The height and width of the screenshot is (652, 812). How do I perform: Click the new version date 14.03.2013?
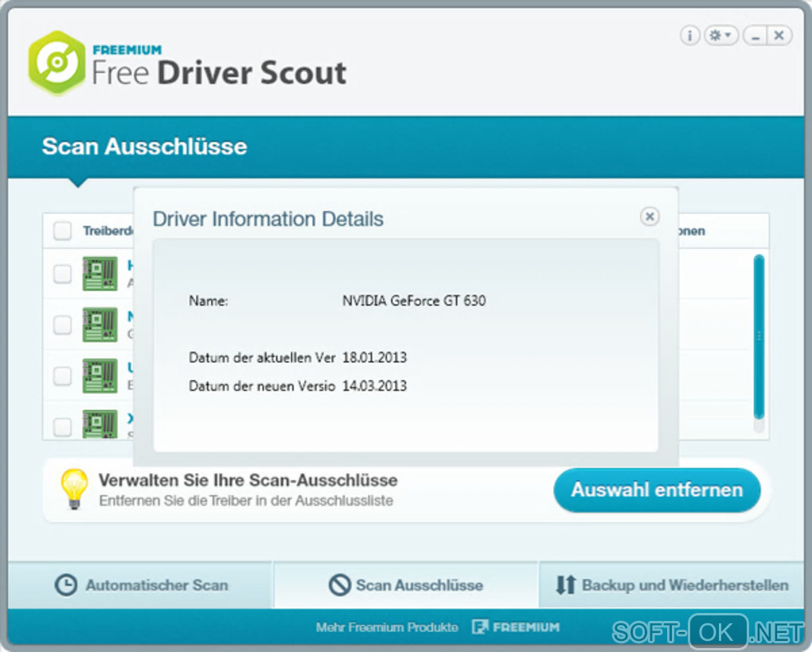(x=374, y=386)
